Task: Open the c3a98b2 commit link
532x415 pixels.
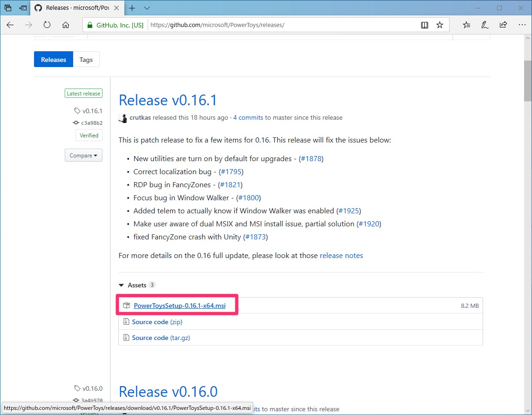Action: pos(92,123)
